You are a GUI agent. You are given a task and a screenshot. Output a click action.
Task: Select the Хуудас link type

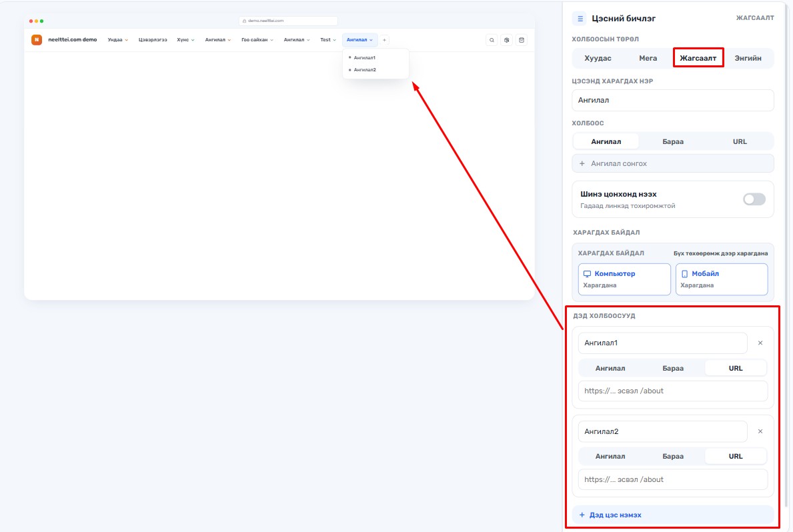click(x=598, y=58)
